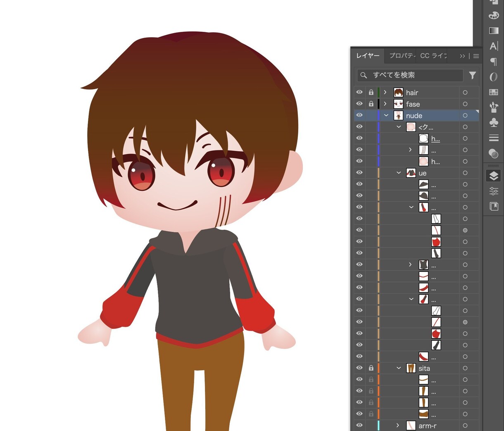Click the layer filter funnel icon
504x431 pixels.
(x=473, y=75)
